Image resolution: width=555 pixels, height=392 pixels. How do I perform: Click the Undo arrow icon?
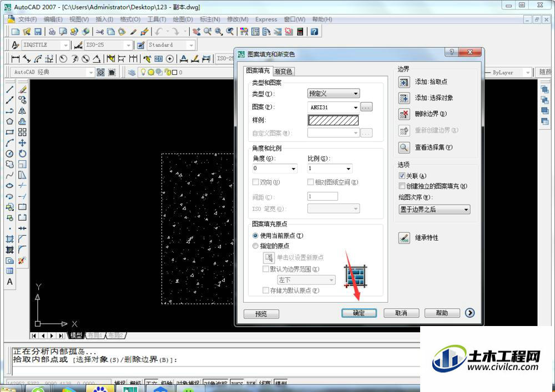pos(159,32)
